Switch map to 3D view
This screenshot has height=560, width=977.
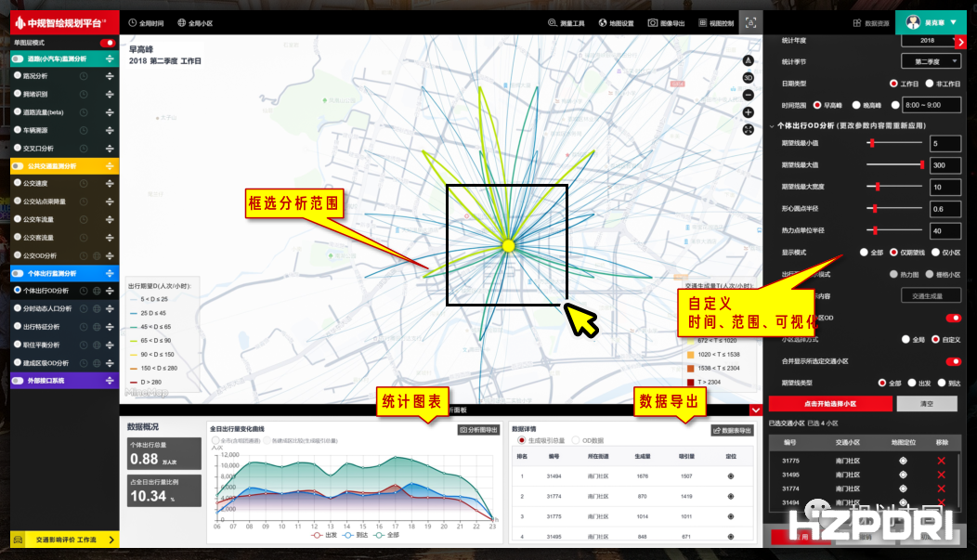[x=749, y=78]
